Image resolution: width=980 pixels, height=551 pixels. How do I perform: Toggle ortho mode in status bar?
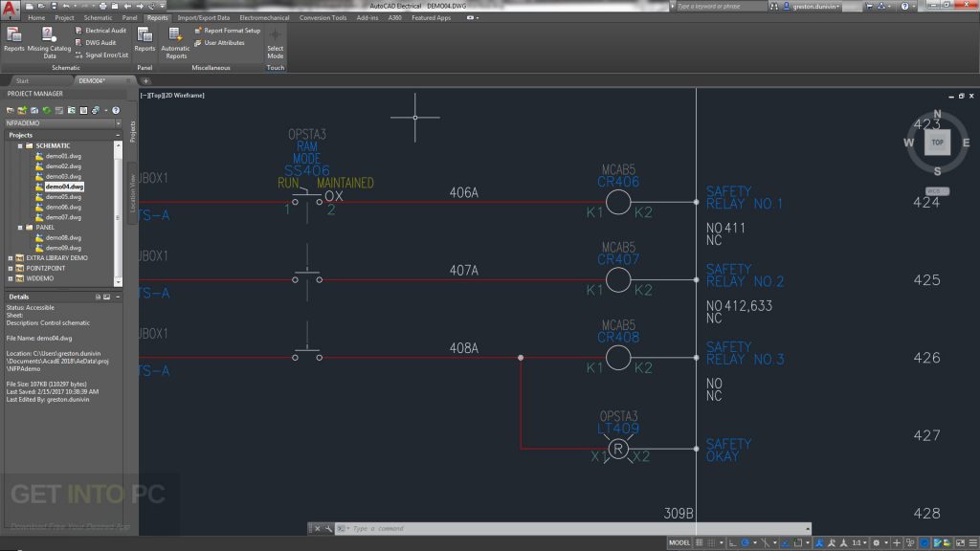(x=733, y=543)
